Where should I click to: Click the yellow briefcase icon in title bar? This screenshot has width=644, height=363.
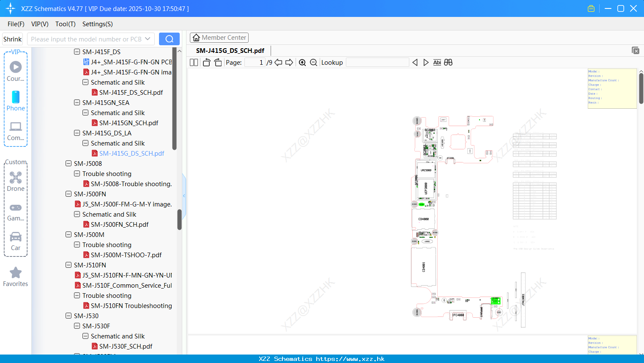591,8
